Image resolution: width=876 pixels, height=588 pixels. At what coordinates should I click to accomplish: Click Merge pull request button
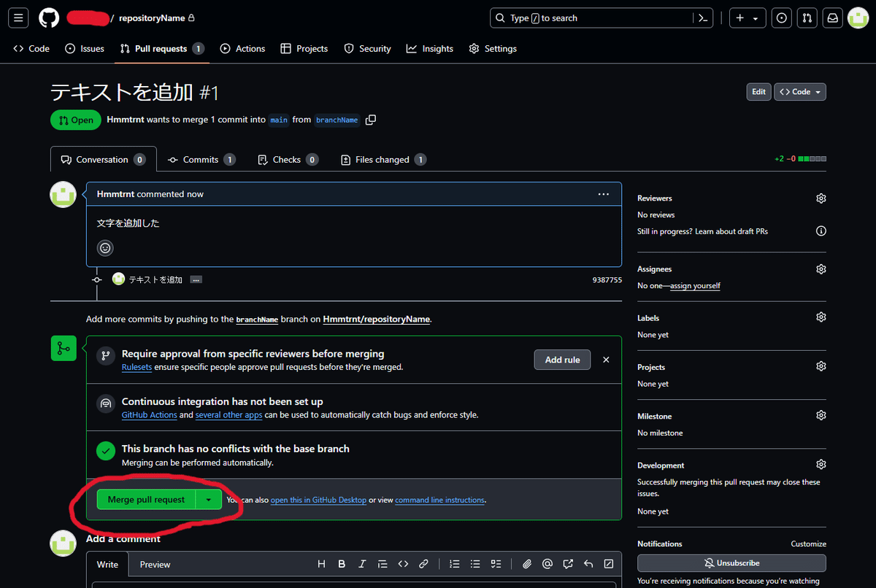[x=146, y=500]
